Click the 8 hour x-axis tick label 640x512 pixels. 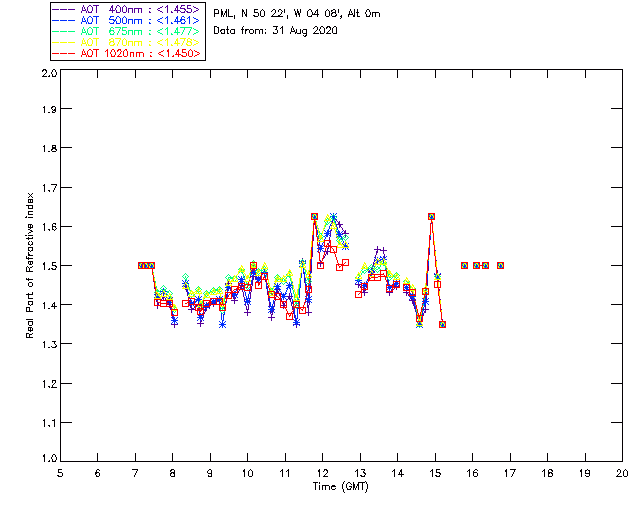[173, 473]
